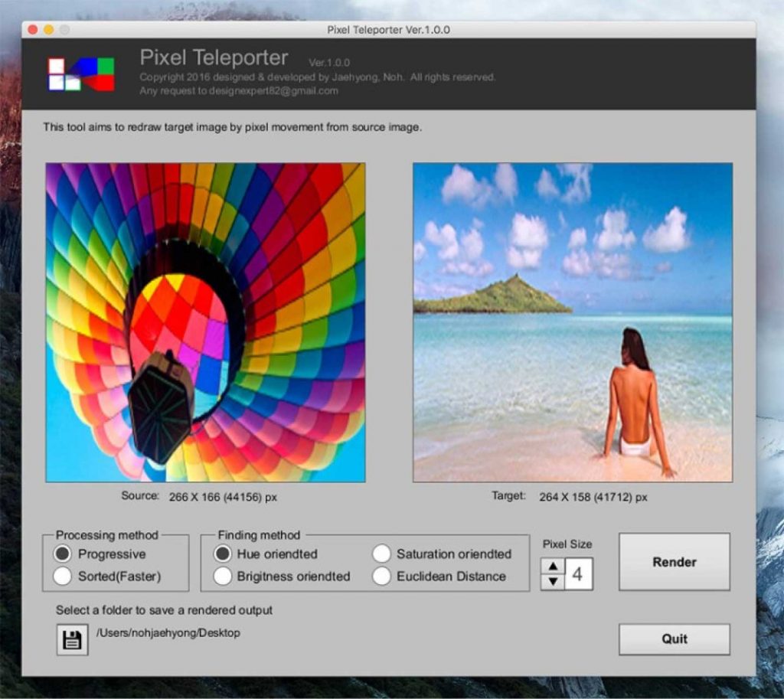Select the Progressive processing method
This screenshot has width=784, height=699.
tap(64, 554)
